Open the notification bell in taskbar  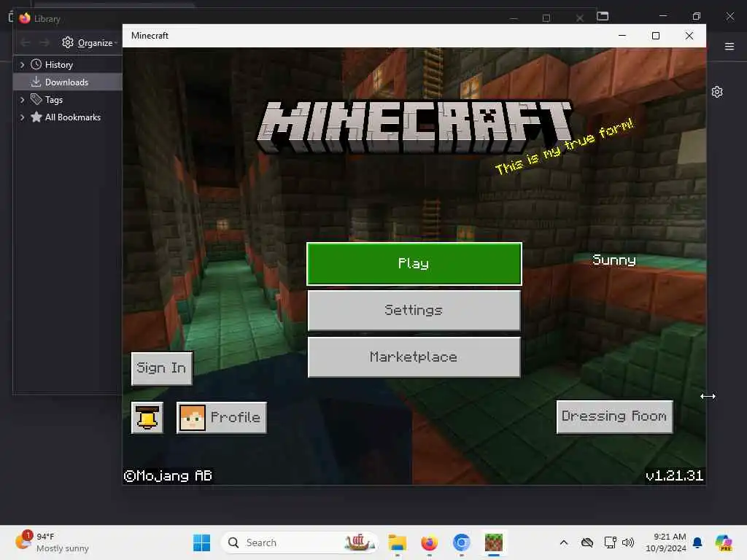(697, 542)
